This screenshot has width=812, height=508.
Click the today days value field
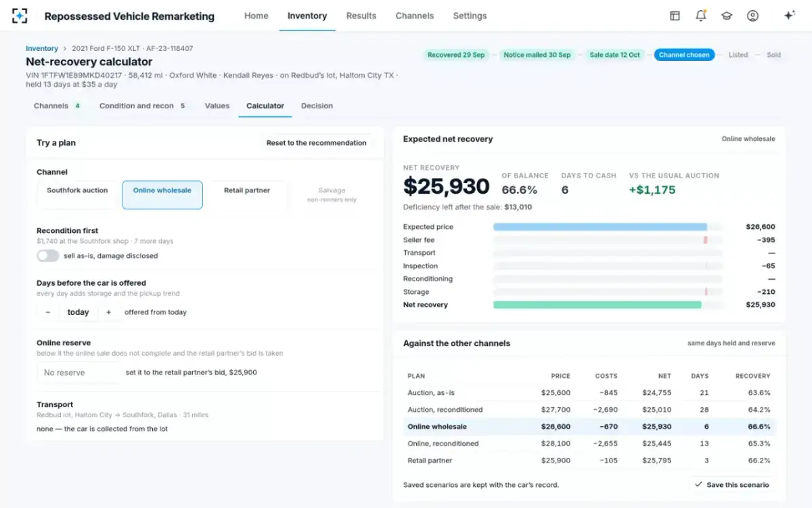pyautogui.click(x=78, y=312)
